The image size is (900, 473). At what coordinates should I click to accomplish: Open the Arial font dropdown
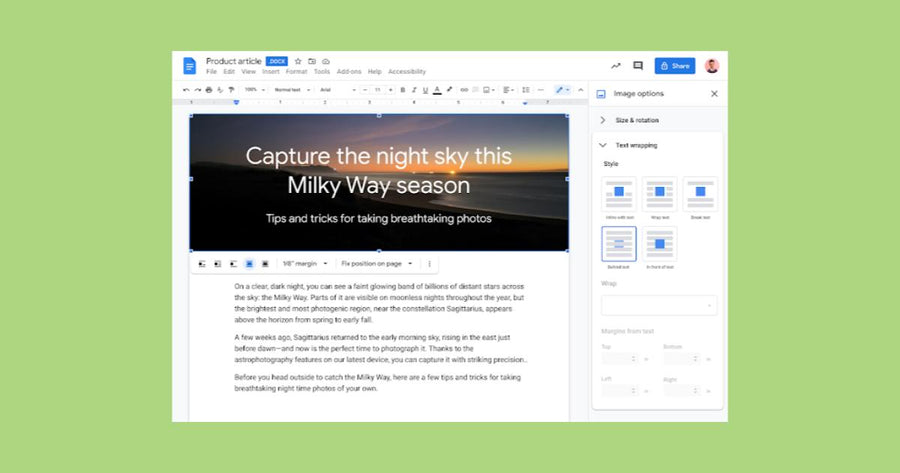tap(338, 90)
